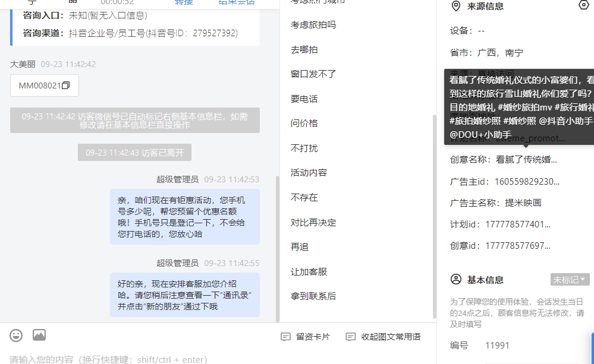The width and height of the screenshot is (594, 364).
Task: Click the settings icon beside 来源信息
Action: pyautogui.click(x=584, y=5)
